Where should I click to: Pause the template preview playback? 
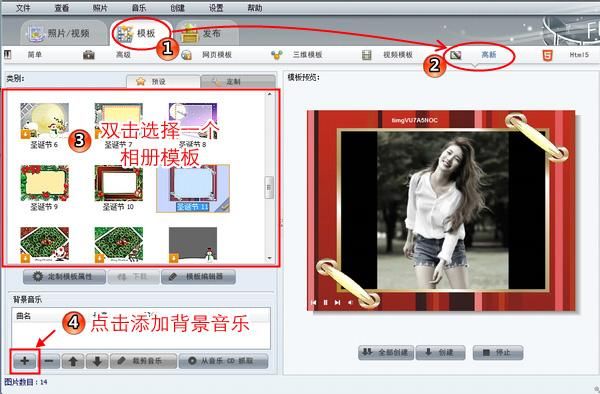[x=326, y=303]
